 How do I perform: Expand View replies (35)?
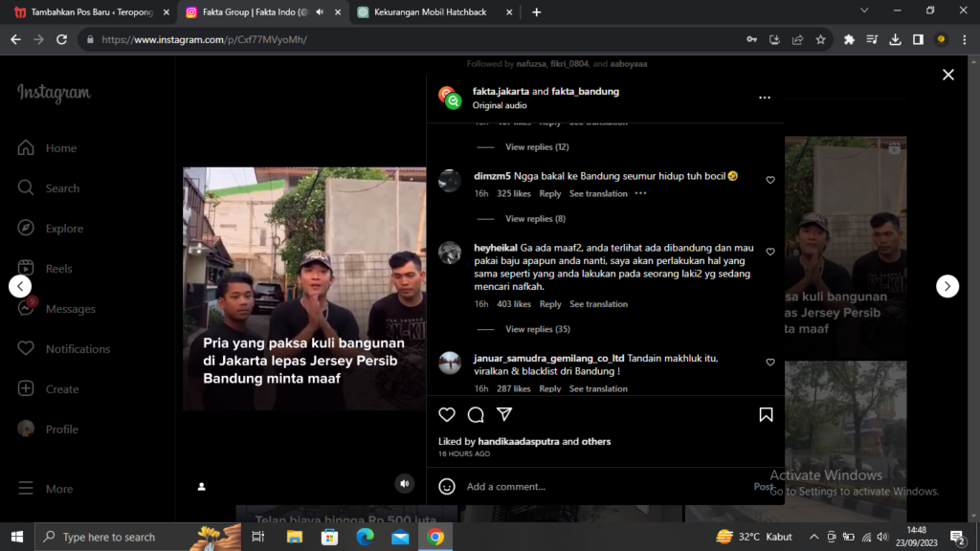point(538,329)
